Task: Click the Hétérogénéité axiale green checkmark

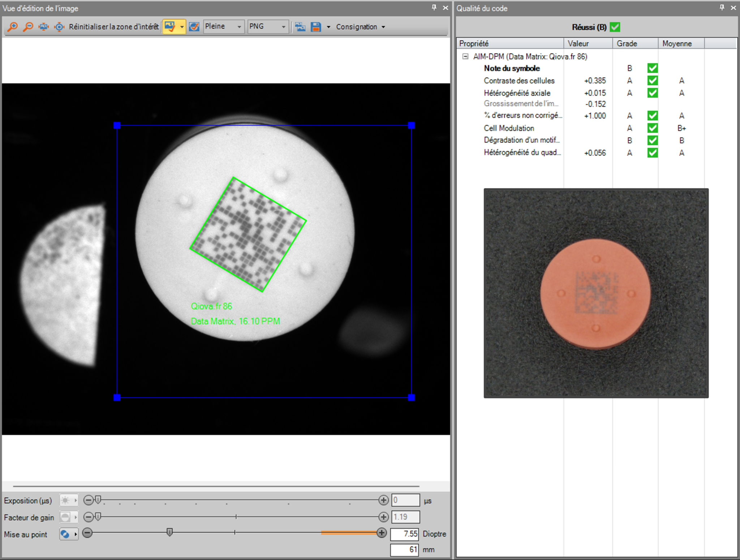Action: 653,93
